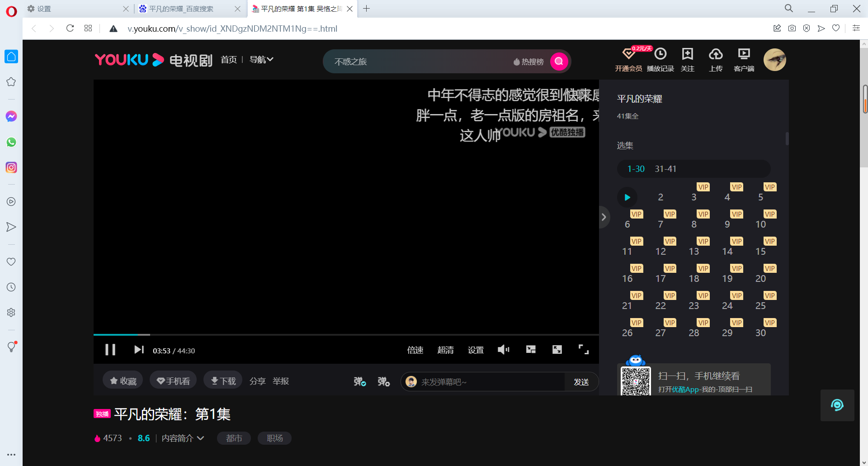Send danmaku with 发送 button
This screenshot has height=466, width=868.
click(581, 382)
